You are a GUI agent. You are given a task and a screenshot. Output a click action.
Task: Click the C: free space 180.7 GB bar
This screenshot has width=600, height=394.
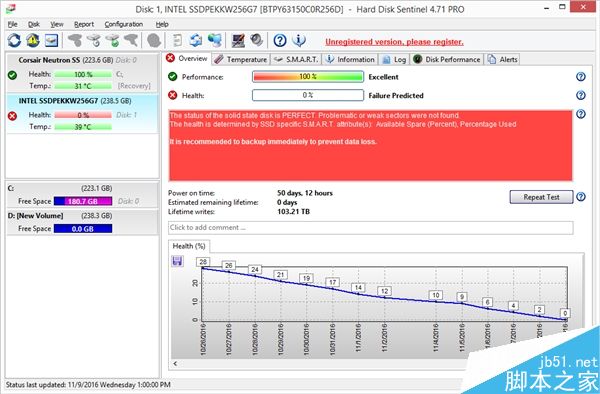tap(83, 201)
